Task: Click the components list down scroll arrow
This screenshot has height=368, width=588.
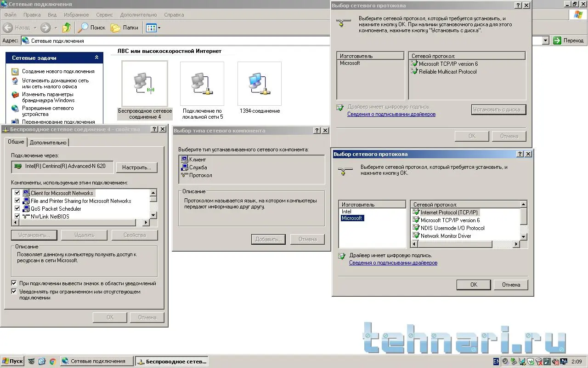Action: [x=153, y=215]
